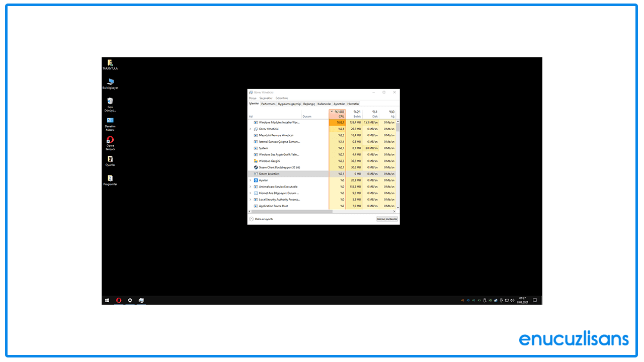Open the volume icon in system tray

[x=513, y=300]
